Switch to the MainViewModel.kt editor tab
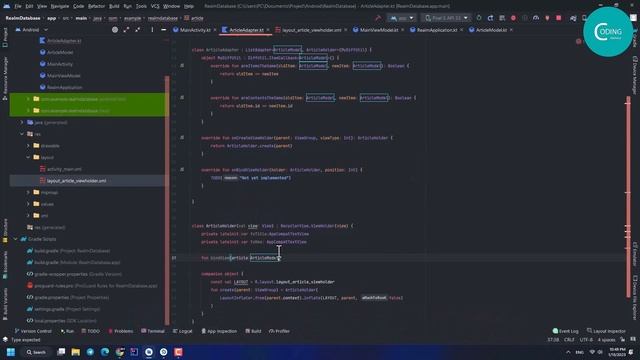The image size is (640, 360). pos(378,30)
